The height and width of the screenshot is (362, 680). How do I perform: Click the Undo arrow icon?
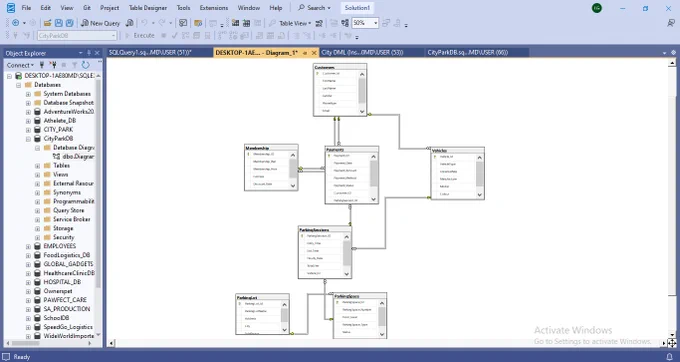pos(144,23)
